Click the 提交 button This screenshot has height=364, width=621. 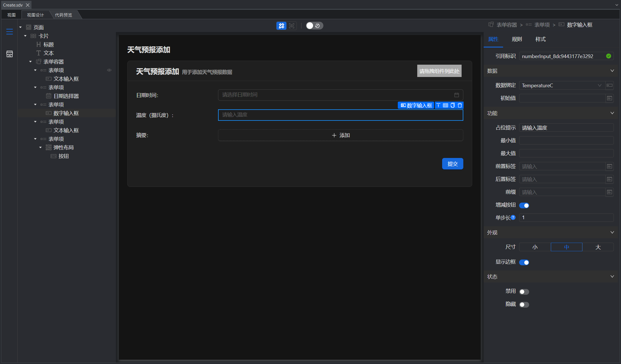tap(452, 164)
